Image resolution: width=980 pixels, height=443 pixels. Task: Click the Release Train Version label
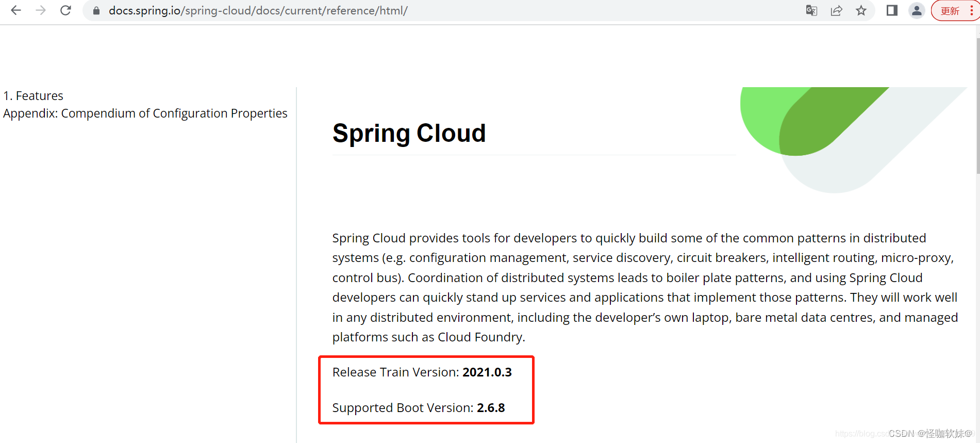[x=395, y=372]
